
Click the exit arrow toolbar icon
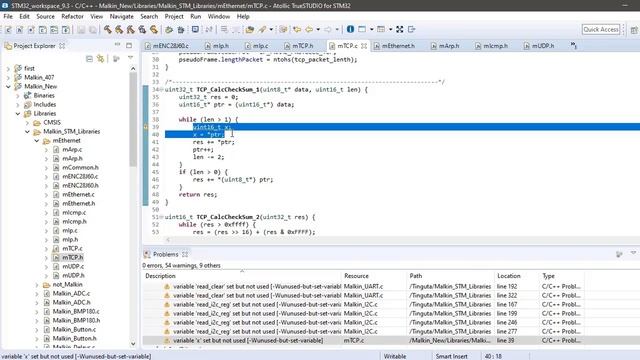tap(411, 29)
